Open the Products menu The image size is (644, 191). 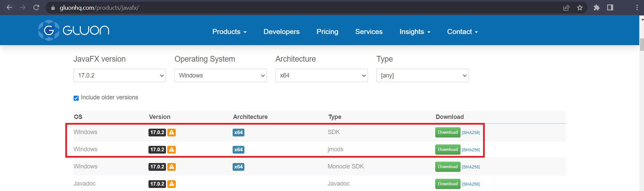[229, 32]
